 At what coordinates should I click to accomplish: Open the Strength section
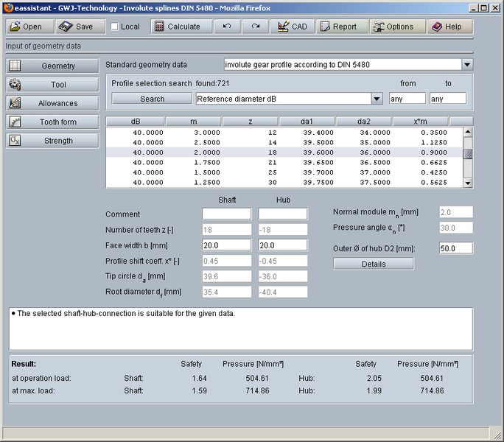point(52,140)
